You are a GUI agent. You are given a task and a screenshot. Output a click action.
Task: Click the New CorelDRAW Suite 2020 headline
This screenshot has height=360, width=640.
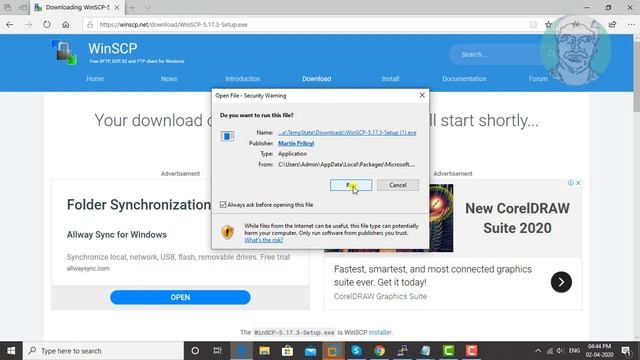tap(517, 218)
